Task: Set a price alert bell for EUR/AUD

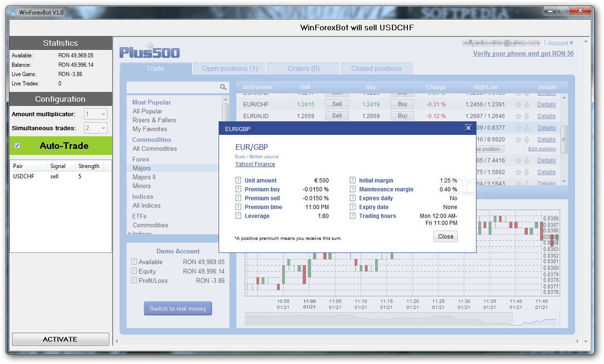Action: (x=526, y=116)
